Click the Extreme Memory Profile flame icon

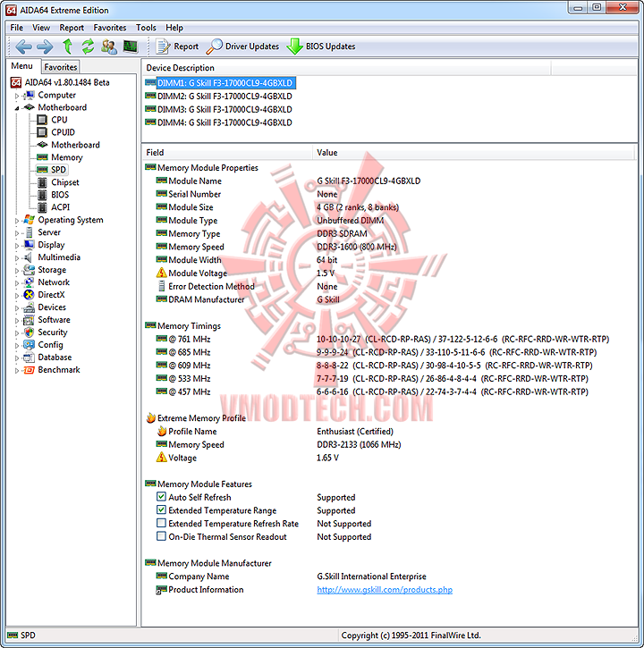pyautogui.click(x=151, y=418)
